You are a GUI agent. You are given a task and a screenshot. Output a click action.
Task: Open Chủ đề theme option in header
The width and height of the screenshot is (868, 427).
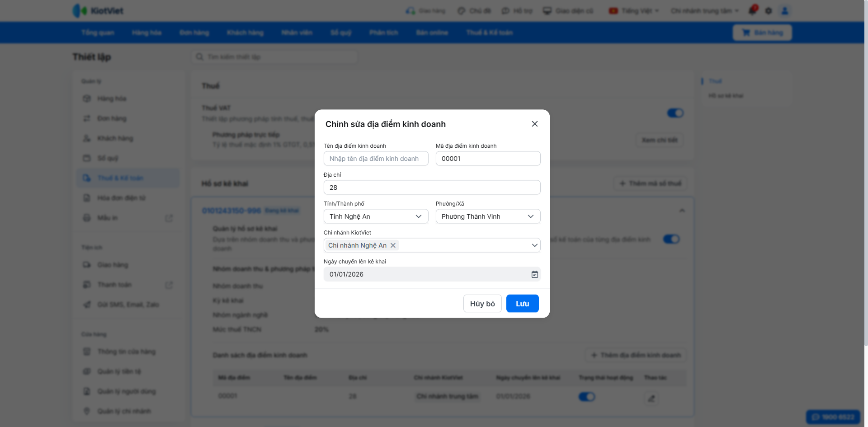coord(474,11)
